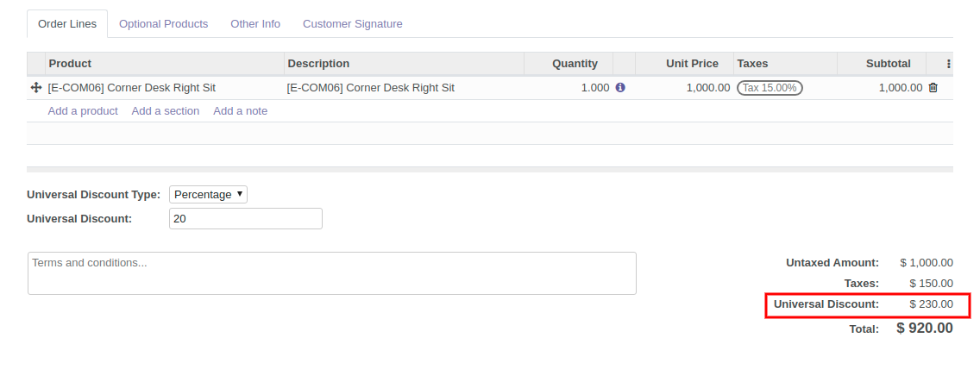The width and height of the screenshot is (980, 388).
Task: Click the Terms and conditions text area
Action: coord(332,273)
